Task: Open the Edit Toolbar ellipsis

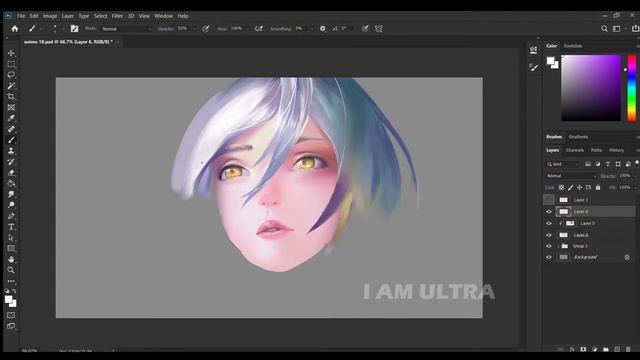Action: 11,281
